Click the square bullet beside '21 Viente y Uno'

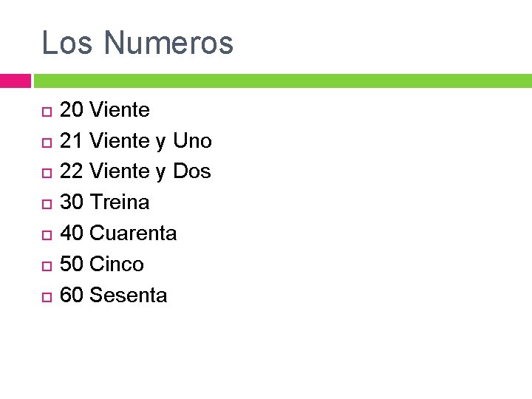click(x=47, y=143)
